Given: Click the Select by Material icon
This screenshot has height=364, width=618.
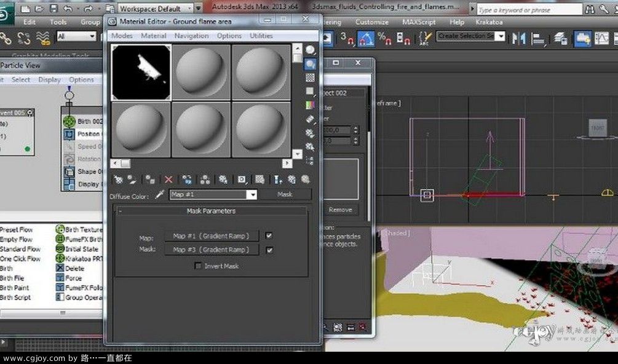Looking at the screenshot, I should (310, 146).
